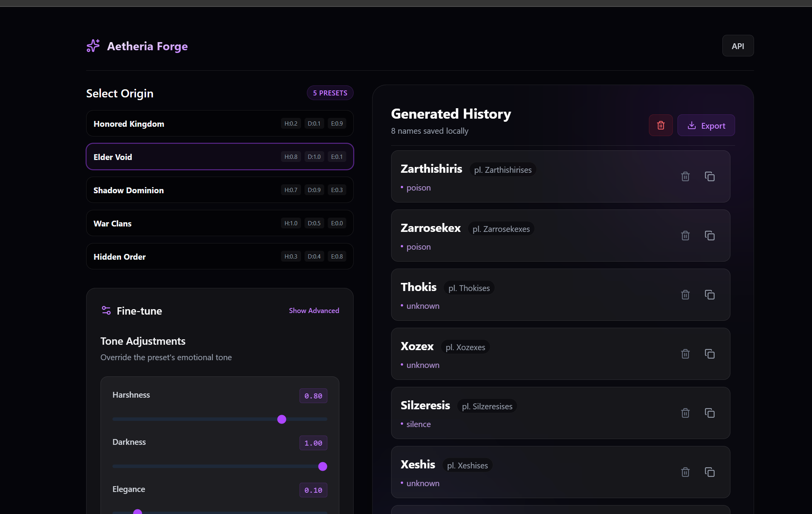Click the Aetheria Forge sparkle logo icon
This screenshot has height=514, width=812.
[x=93, y=46]
